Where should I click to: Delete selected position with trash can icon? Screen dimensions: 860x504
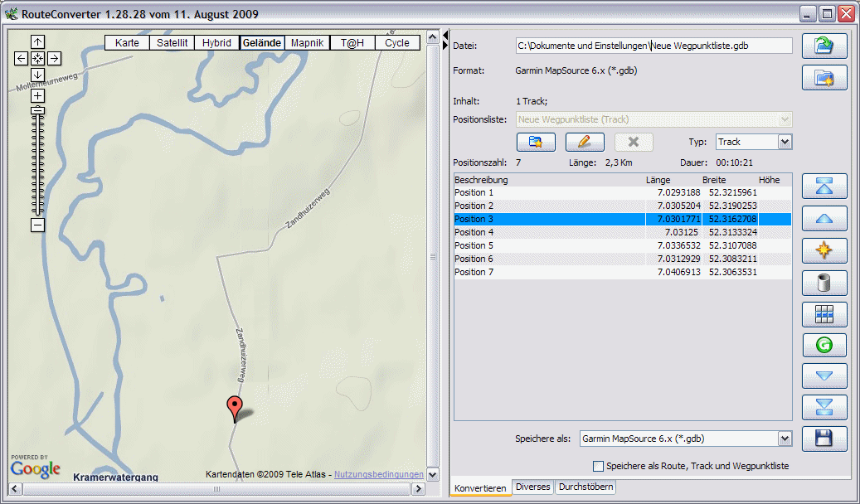tap(824, 283)
